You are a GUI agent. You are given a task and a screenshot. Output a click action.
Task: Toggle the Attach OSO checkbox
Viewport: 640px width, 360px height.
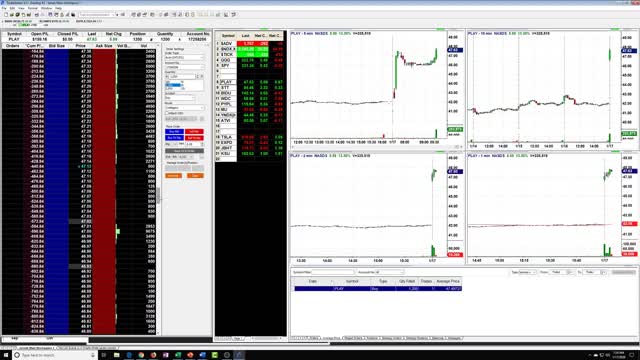(167, 113)
